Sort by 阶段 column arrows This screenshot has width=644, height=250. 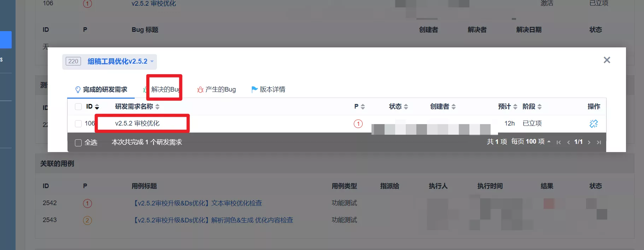(539, 107)
